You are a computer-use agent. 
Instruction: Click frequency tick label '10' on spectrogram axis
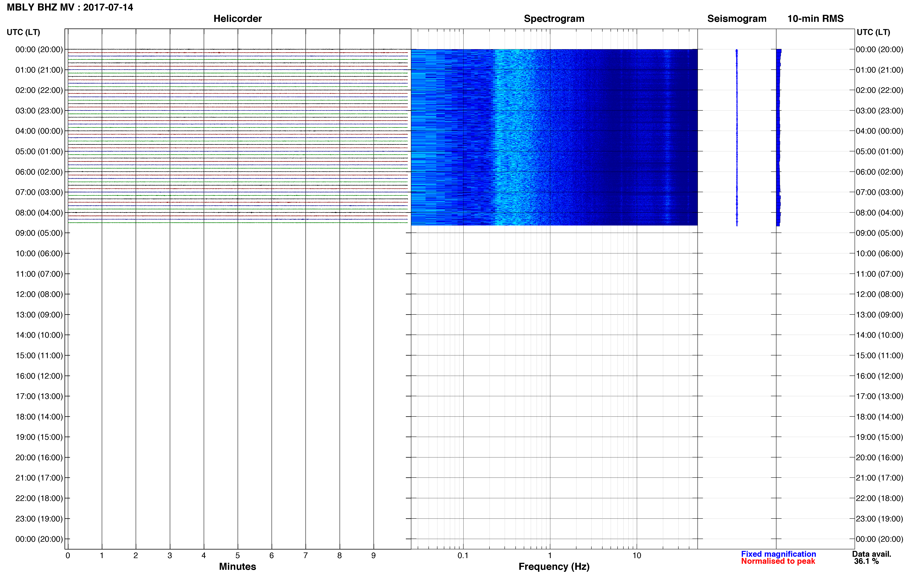click(x=637, y=556)
